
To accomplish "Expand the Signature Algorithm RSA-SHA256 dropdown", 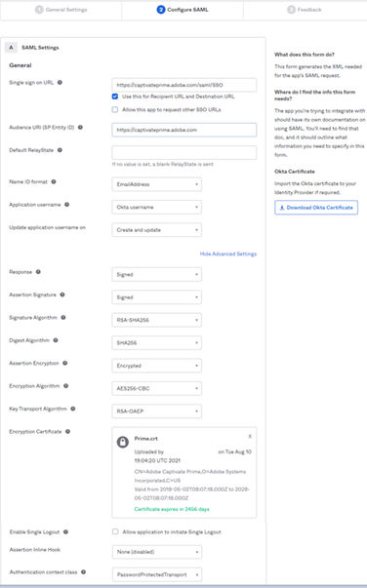I will click(156, 320).
